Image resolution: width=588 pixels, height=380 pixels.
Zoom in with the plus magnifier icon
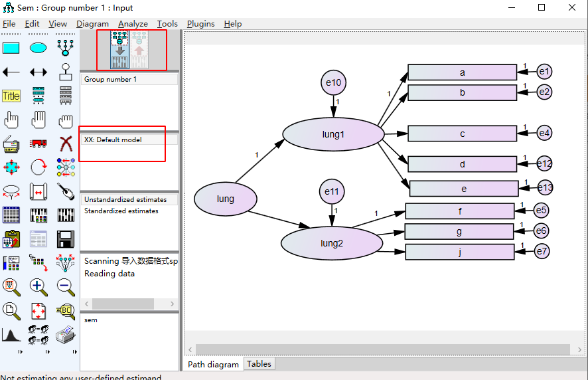(x=38, y=287)
